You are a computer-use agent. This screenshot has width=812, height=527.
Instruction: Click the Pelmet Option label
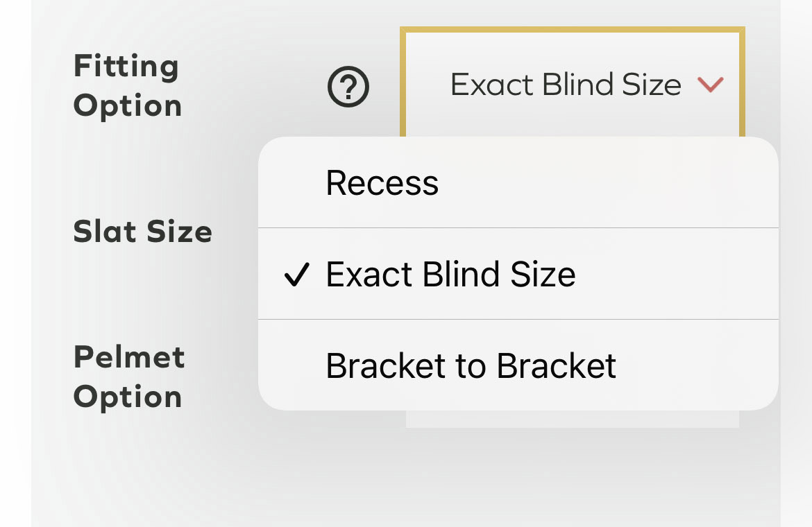pyautogui.click(x=128, y=377)
